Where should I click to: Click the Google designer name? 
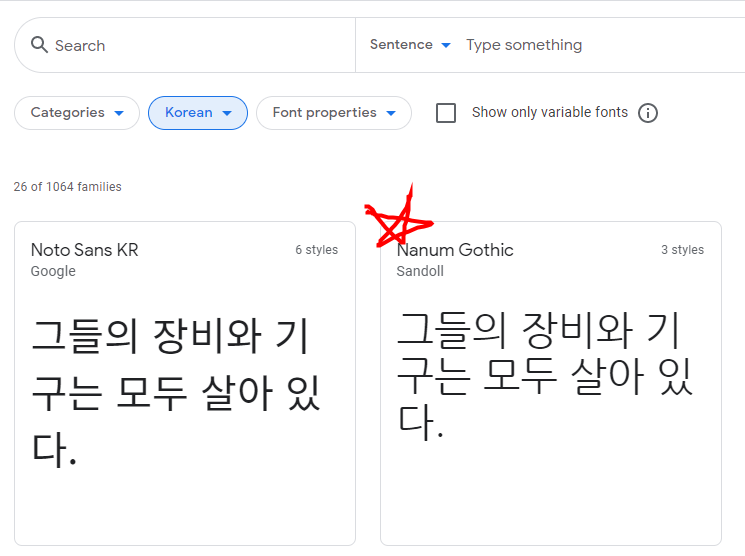pyautogui.click(x=53, y=271)
